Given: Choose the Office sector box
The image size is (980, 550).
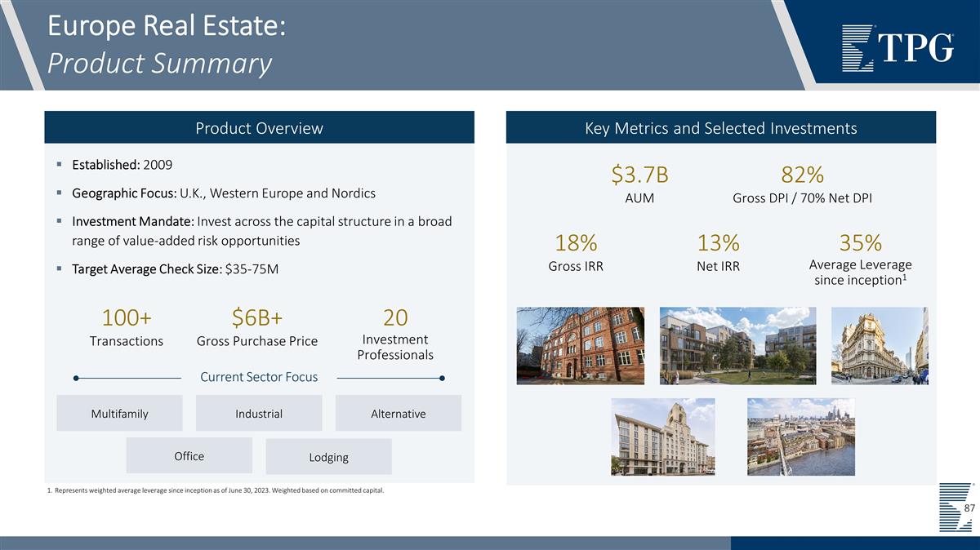Looking at the screenshot, I should tap(189, 456).
